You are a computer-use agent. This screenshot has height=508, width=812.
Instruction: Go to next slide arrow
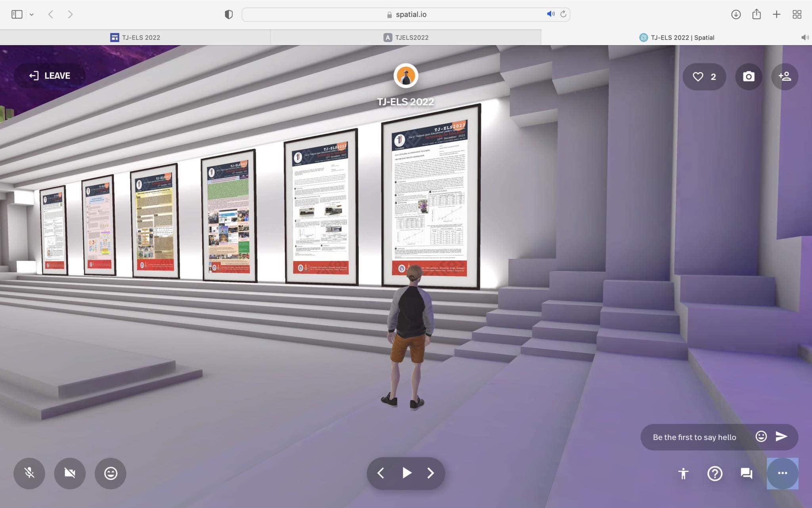[431, 473]
